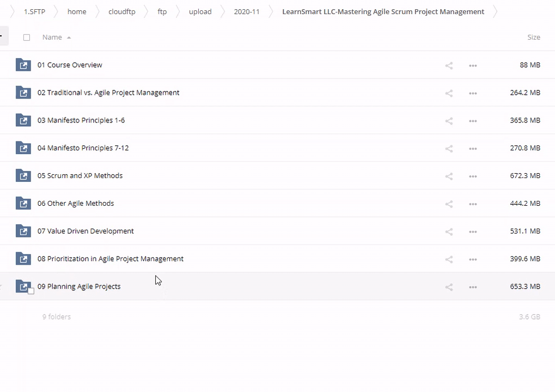
Task: Share the 03 Manifesto Principles 1-6 folder
Action: pyautogui.click(x=449, y=121)
